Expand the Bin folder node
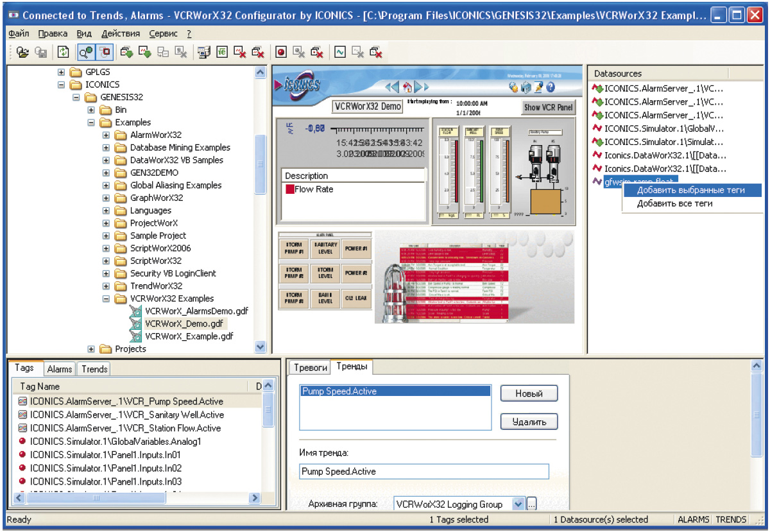Viewport: 770px width, 532px height. (x=91, y=110)
